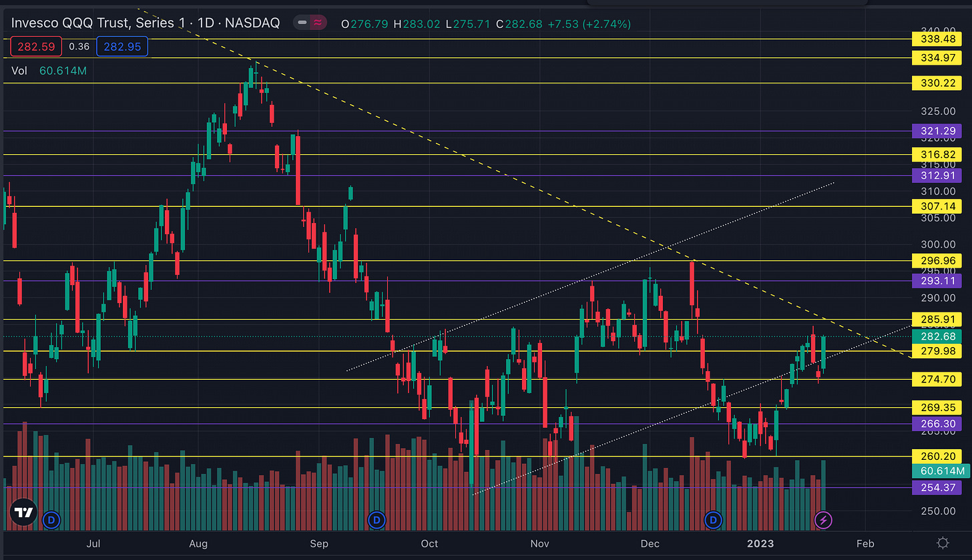
Task: Click the pink wavy data-mode icon beside NASDAQ
Action: 318,23
